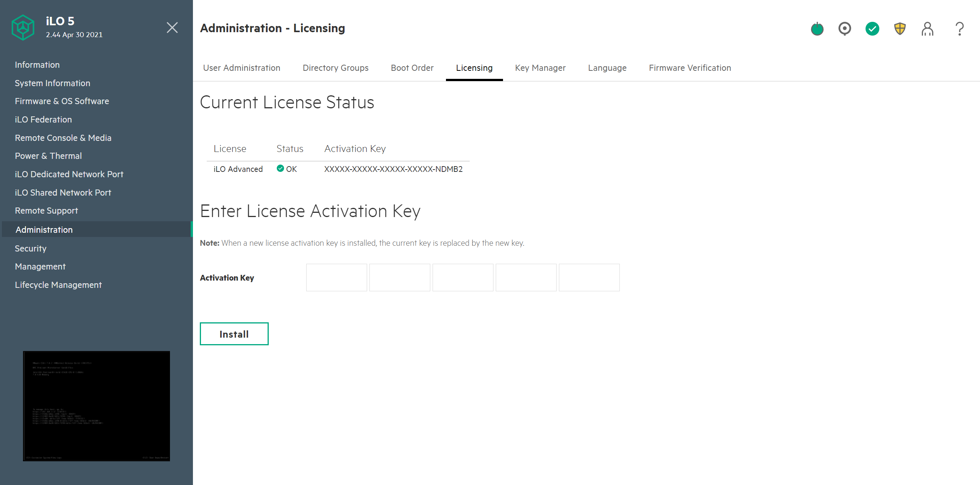This screenshot has width=980, height=485.
Task: Click the user/person icon in header
Action: coord(928,28)
